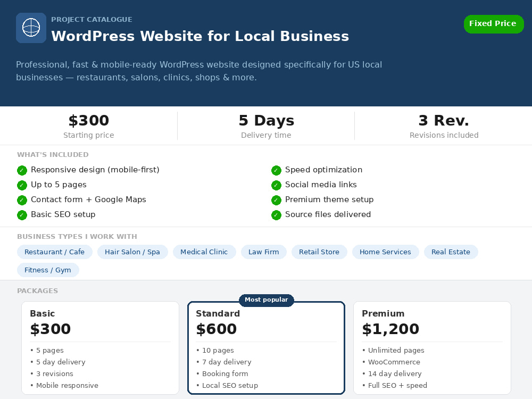Click 'Local SEO setup' in Standard package
The height and width of the screenshot is (399, 532).
(x=230, y=386)
